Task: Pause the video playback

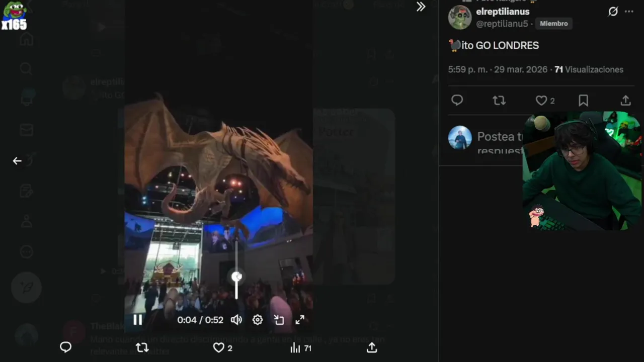Action: click(137, 320)
